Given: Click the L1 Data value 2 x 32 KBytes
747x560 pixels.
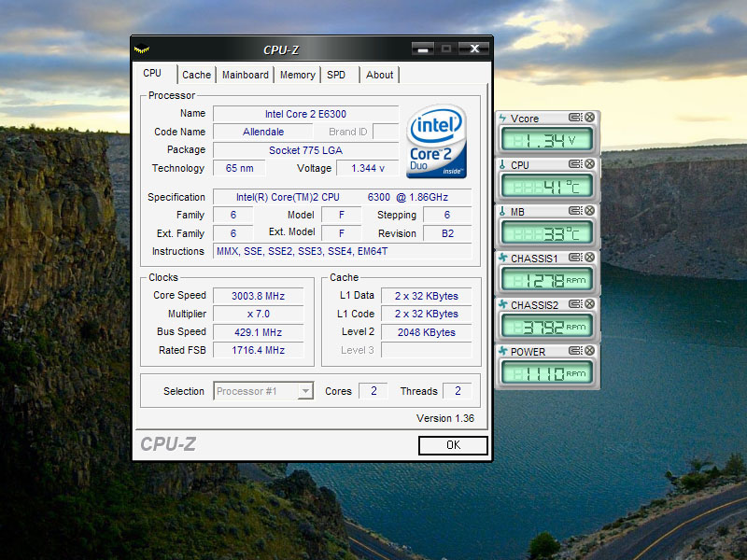Looking at the screenshot, I should 427,296.
